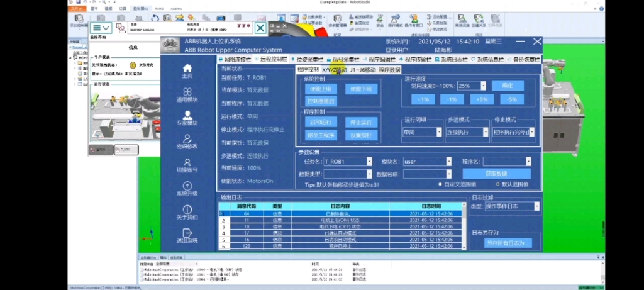Click 退出系统 exit system icon

point(187,233)
